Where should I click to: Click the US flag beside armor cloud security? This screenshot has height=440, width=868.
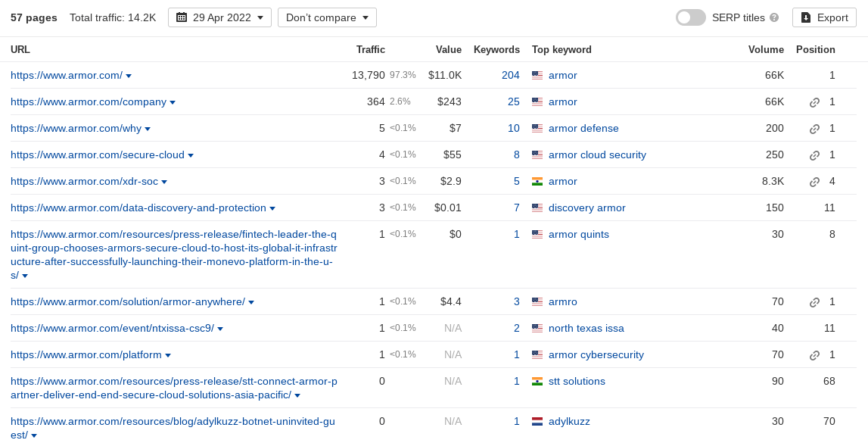(537, 155)
